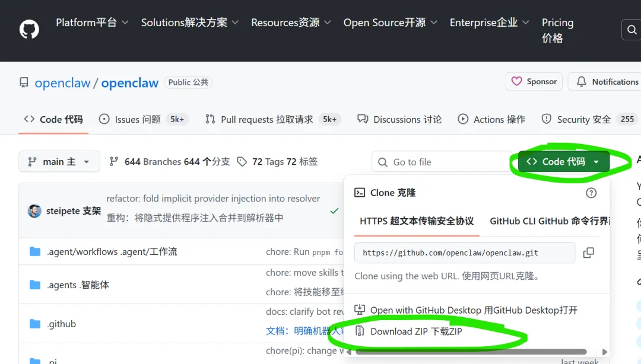Copy the clone URL to clipboard

[x=588, y=253]
